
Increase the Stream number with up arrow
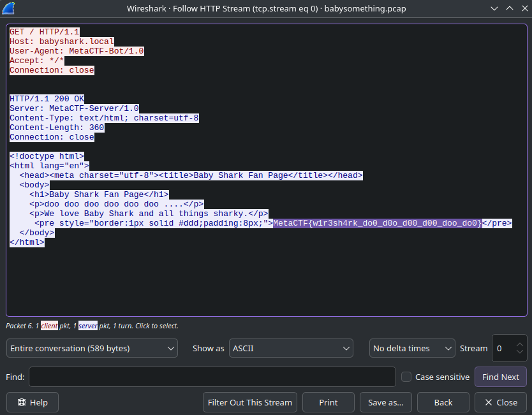point(519,344)
